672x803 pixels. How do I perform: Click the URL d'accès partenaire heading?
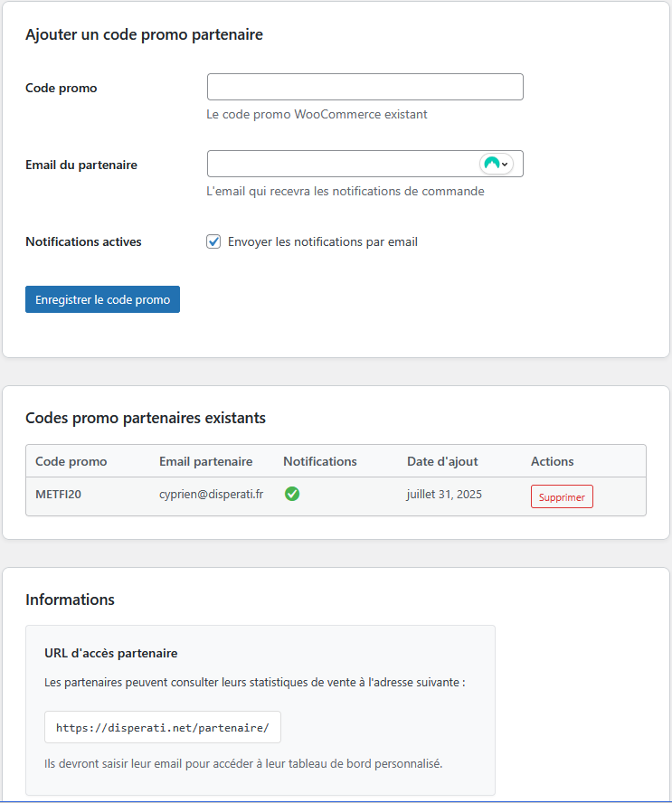coord(111,653)
